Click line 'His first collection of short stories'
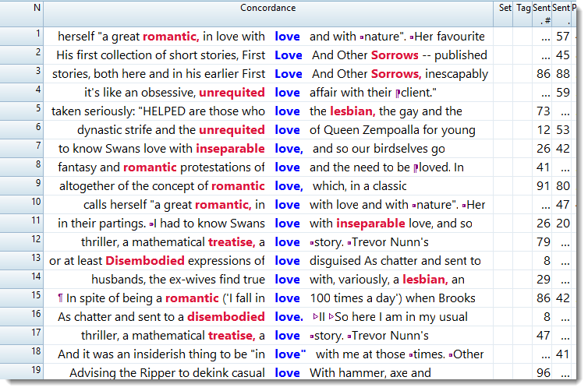 coord(161,55)
